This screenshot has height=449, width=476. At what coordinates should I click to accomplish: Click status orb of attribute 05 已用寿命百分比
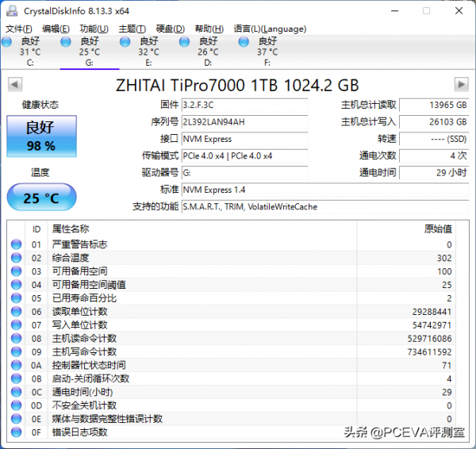[17, 298]
